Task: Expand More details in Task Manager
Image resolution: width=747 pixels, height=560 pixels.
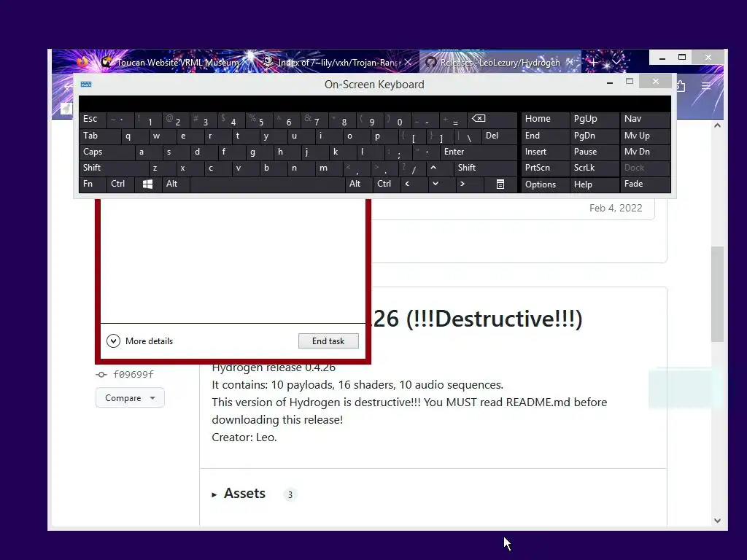Action: [x=139, y=341]
